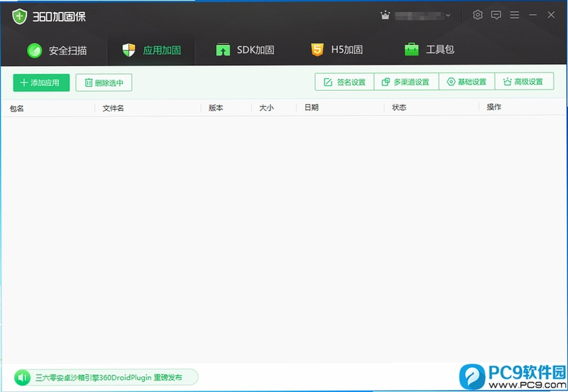Click the 日期 column header
This screenshot has width=568, height=392.
[312, 107]
